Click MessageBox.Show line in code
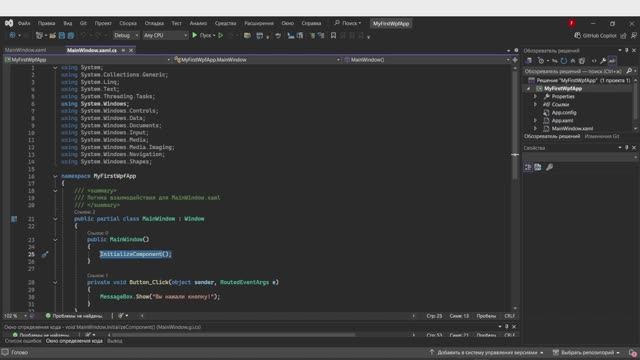The width and height of the screenshot is (640, 360). coord(160,297)
